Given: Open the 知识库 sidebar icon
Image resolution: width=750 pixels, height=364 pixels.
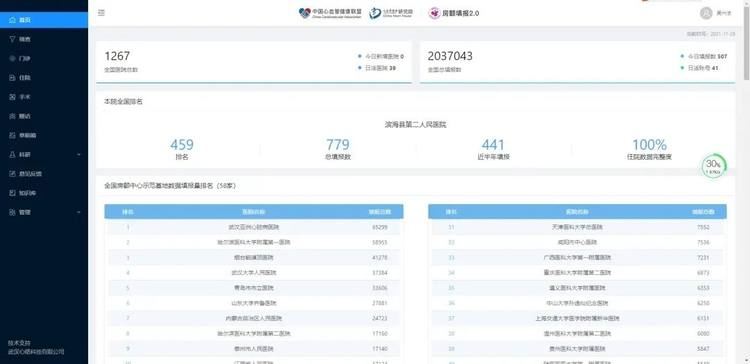Looking at the screenshot, I should click(x=12, y=193).
